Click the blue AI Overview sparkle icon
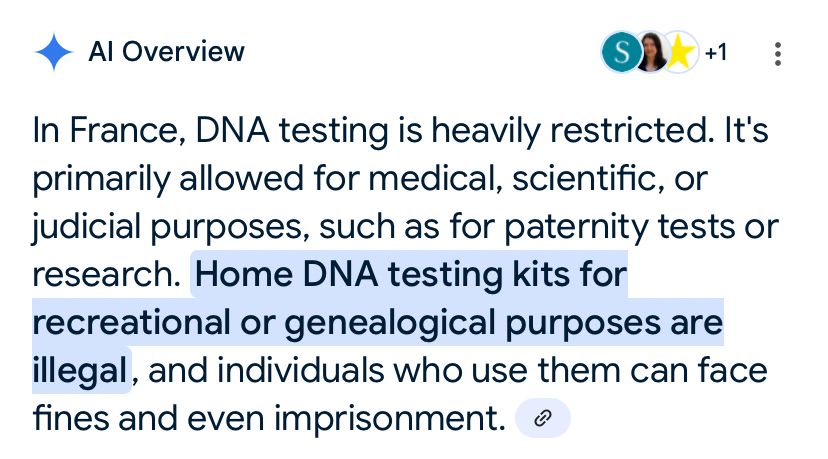 [x=53, y=52]
